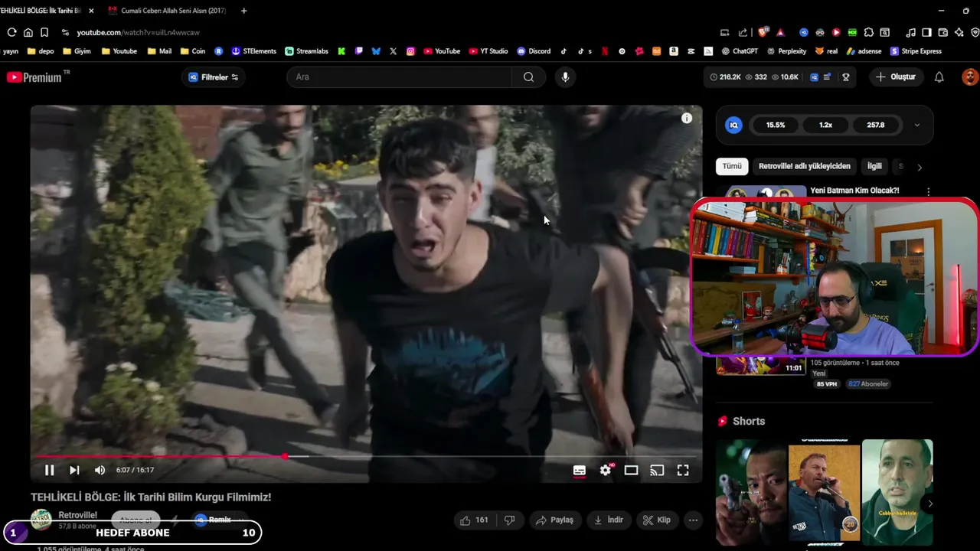Select the Tümü filter chip

click(x=732, y=166)
